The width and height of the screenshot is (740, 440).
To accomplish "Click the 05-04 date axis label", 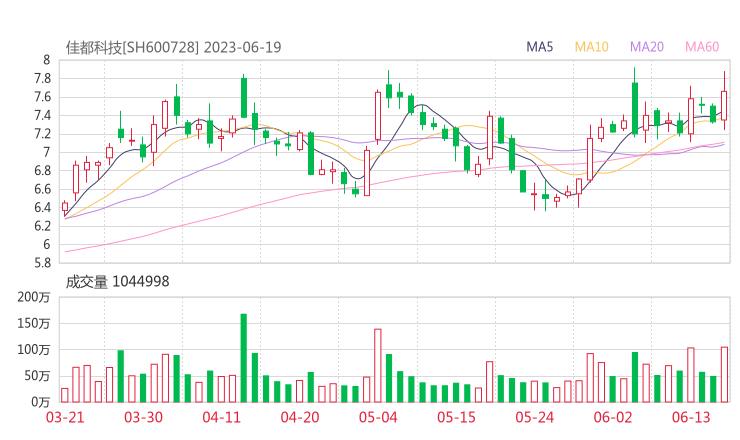I will pos(378,417).
